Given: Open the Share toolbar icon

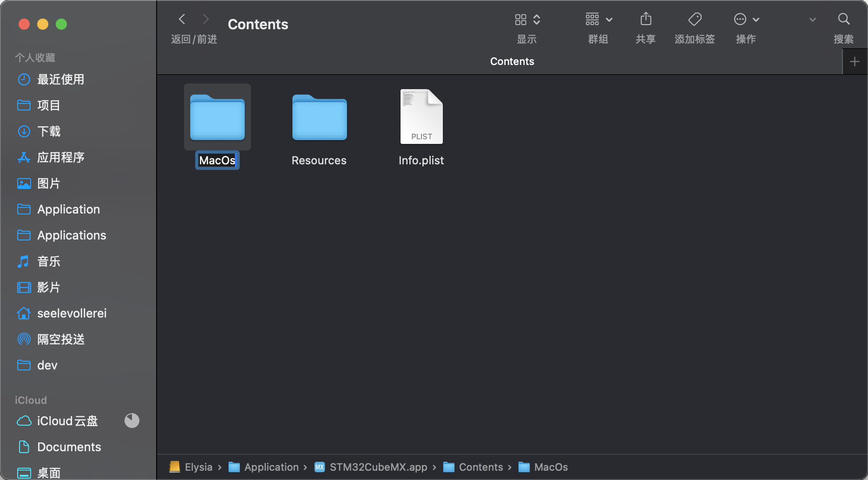Looking at the screenshot, I should pyautogui.click(x=645, y=19).
